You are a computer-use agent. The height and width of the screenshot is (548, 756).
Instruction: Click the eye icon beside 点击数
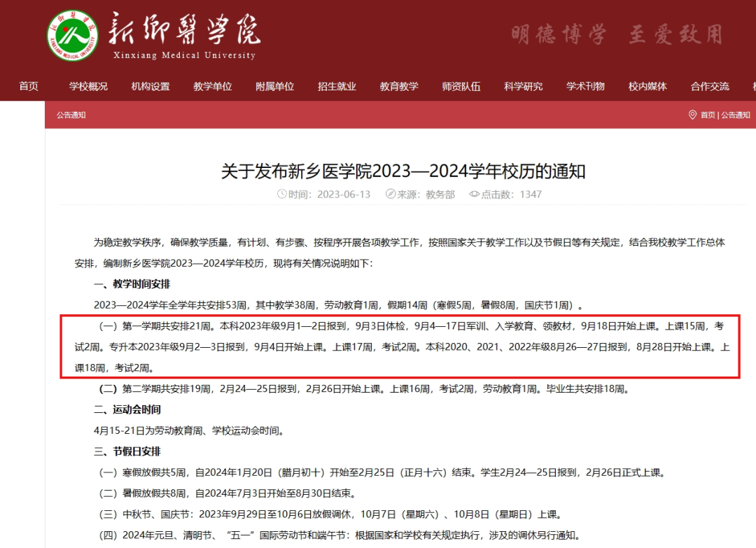(x=474, y=195)
